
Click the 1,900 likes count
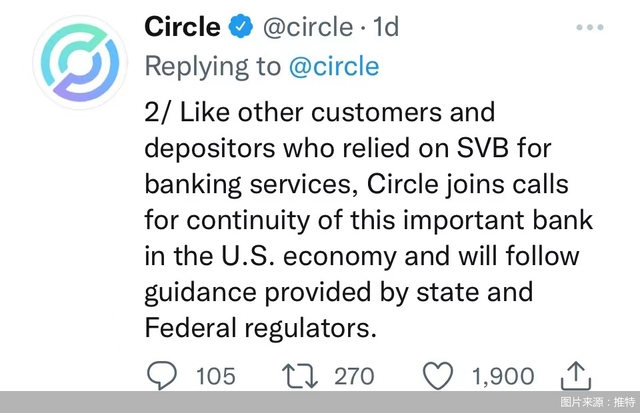click(501, 376)
